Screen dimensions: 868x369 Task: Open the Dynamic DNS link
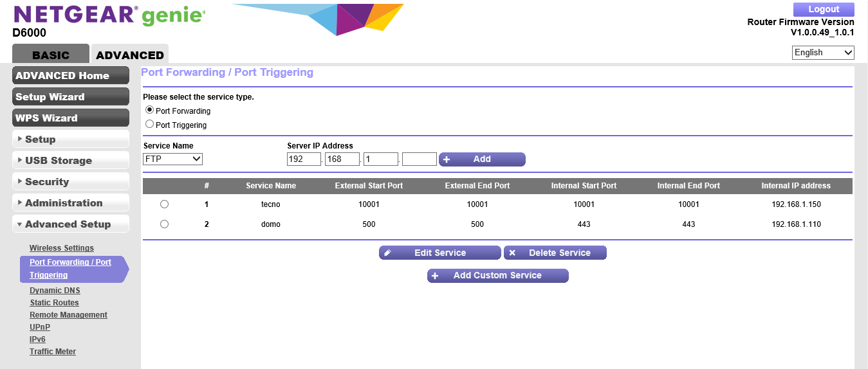[55, 291]
